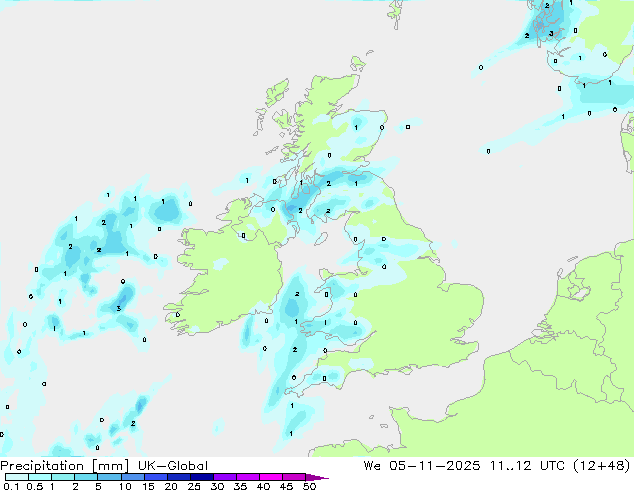Click the '50' legend scale value
Viewport: 634px width, 490px height.
tap(309, 486)
